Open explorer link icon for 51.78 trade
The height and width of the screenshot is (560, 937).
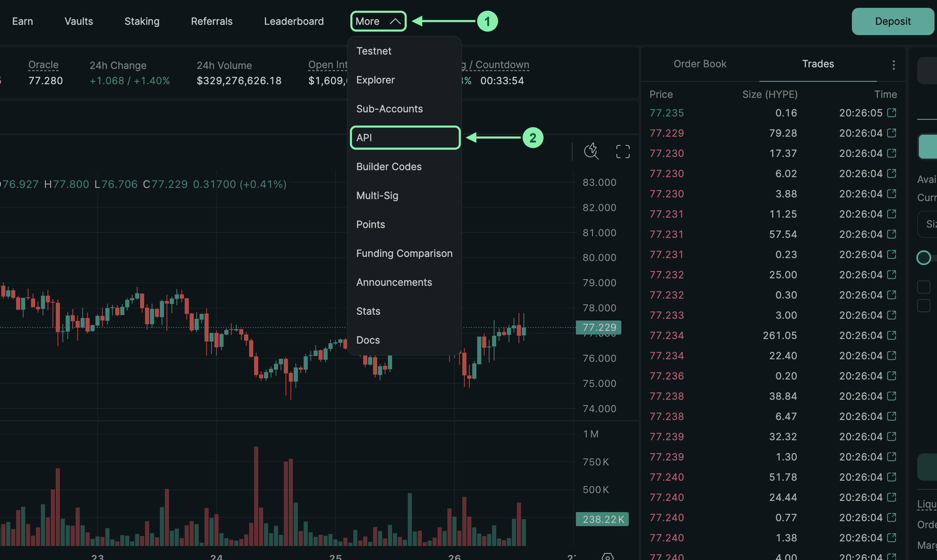tap(892, 477)
